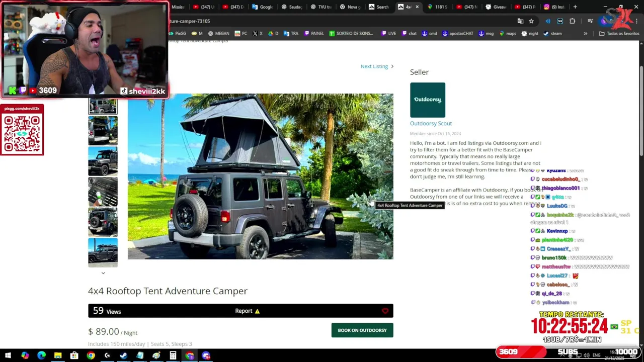This screenshot has width=644, height=362.
Task: Open Logitech G HUB from the taskbar
Action: [x=107, y=355]
